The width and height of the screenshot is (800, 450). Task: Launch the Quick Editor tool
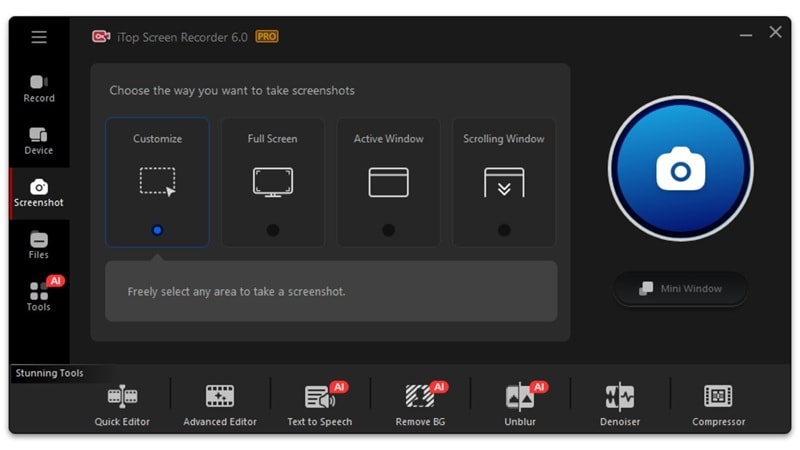coord(122,406)
